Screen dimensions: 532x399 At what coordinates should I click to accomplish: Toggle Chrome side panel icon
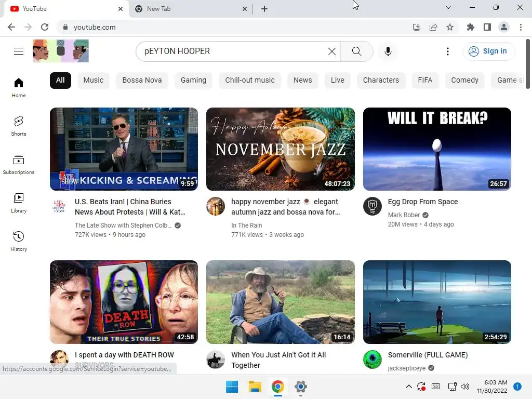click(487, 27)
